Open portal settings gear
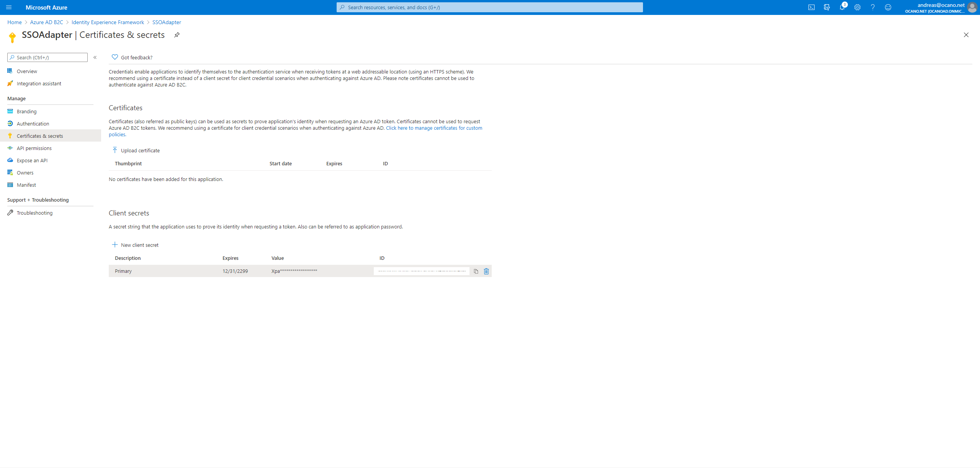Image resolution: width=980 pixels, height=468 pixels. 857,7
